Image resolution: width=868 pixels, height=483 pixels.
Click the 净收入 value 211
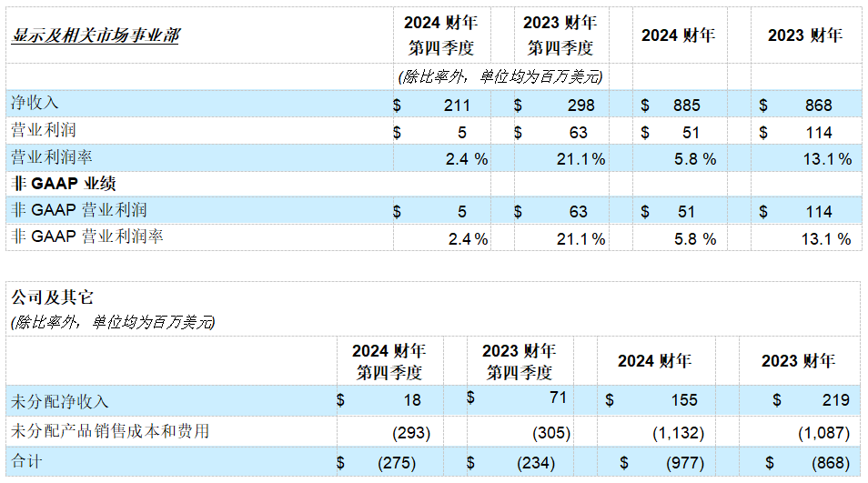pyautogui.click(x=457, y=105)
